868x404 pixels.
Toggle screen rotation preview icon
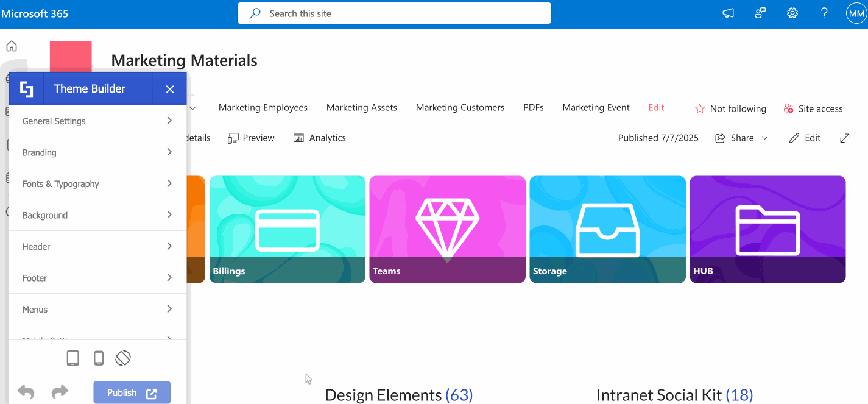tap(123, 358)
